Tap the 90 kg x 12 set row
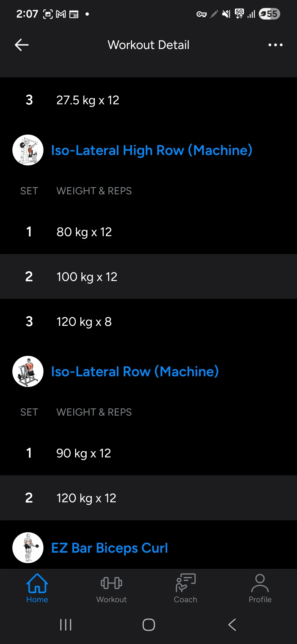 [148, 453]
